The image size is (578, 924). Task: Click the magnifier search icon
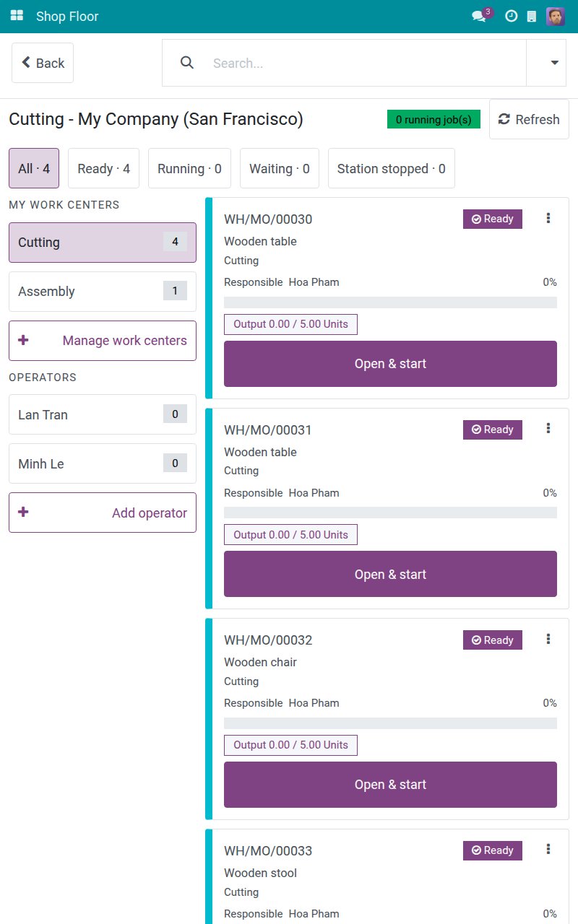(187, 63)
